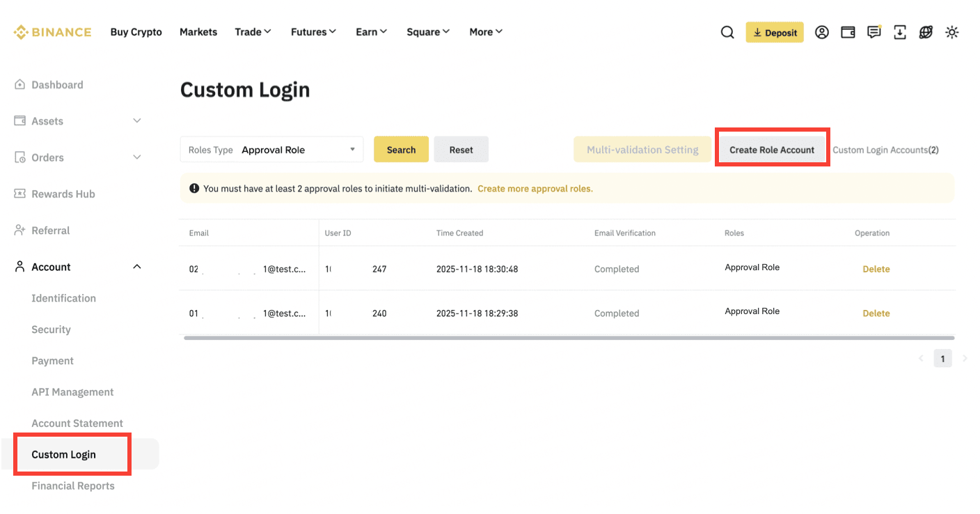Open the chat messages icon
This screenshot has height=514, width=980.
[874, 32]
